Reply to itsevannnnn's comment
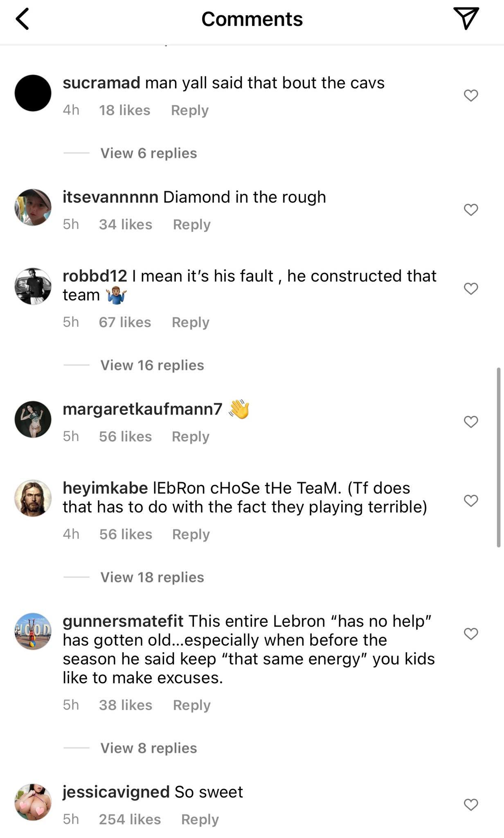Viewport: 504px width, 838px height. (191, 225)
